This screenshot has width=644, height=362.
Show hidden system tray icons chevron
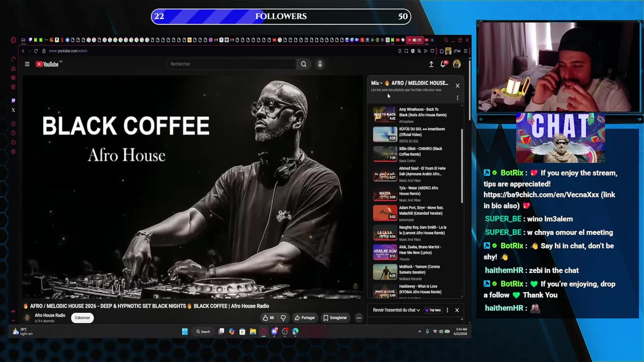tap(420, 331)
